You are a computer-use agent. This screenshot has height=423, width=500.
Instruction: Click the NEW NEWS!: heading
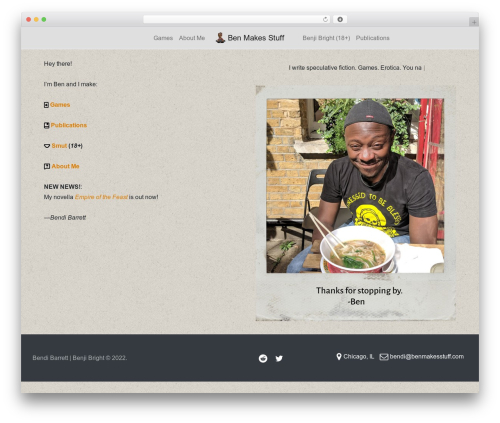pyautogui.click(x=63, y=187)
